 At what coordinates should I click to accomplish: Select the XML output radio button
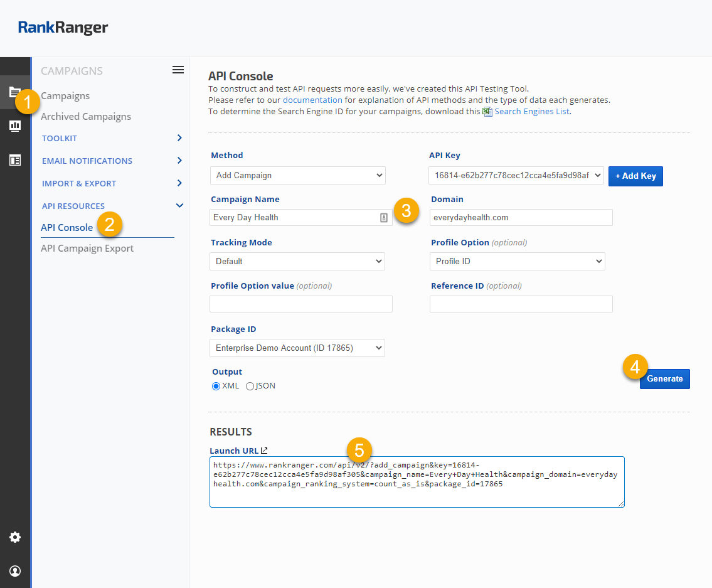pyautogui.click(x=216, y=386)
